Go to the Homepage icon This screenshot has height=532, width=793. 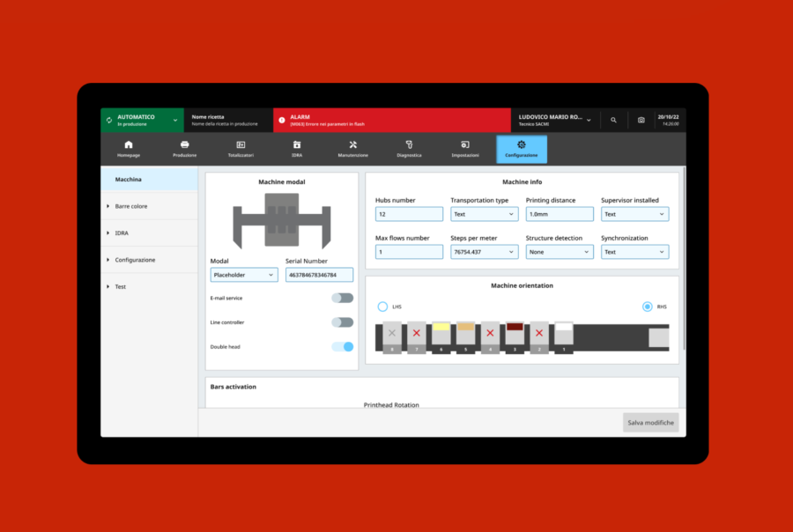(129, 144)
